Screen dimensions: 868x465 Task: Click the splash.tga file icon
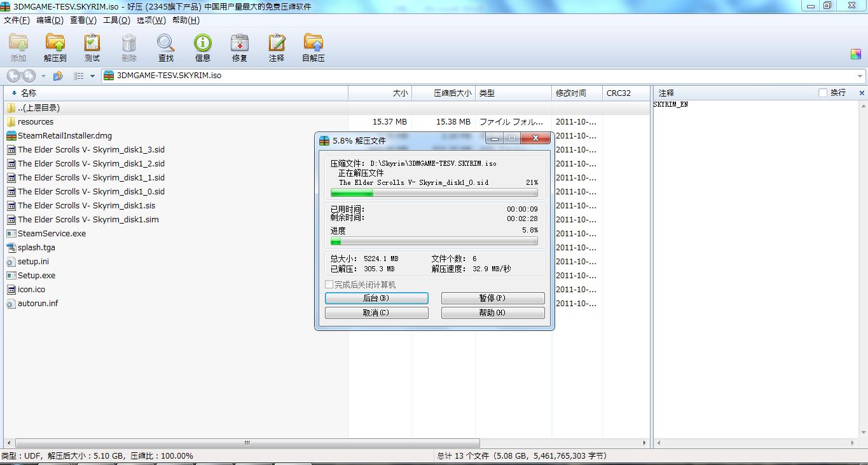[11, 247]
